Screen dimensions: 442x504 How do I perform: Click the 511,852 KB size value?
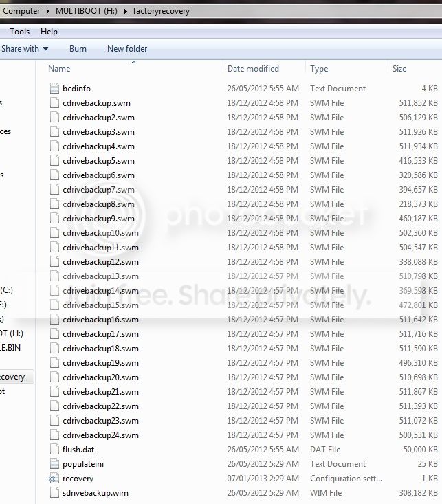coord(418,103)
